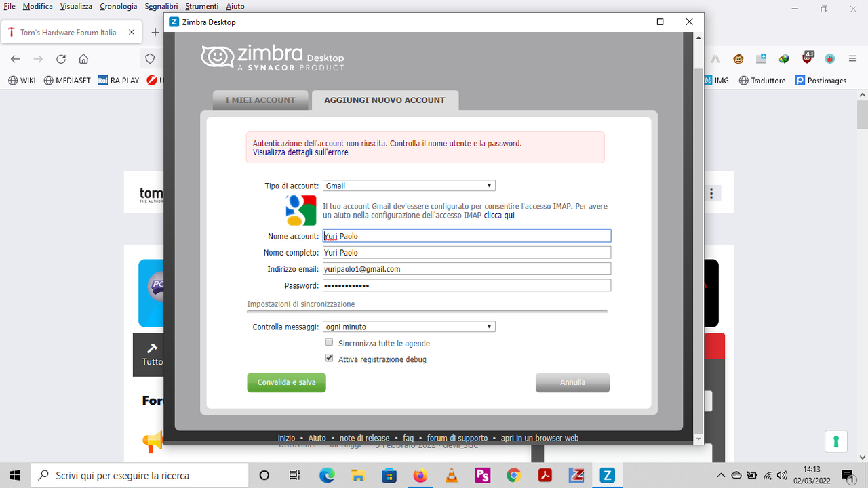Follow 'clicca qui' IMAP help link
868x488 pixels.
(x=499, y=216)
